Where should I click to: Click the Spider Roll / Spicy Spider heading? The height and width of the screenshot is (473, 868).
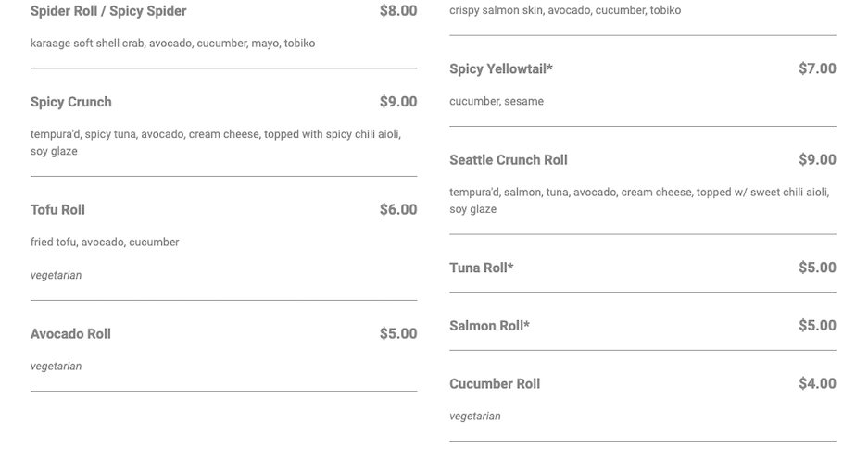coord(108,11)
